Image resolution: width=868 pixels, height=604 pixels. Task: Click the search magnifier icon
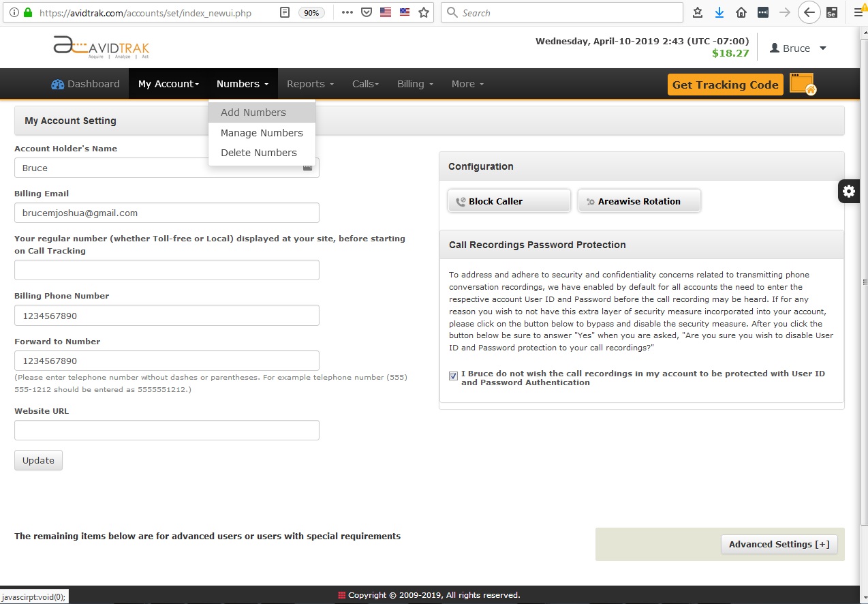point(452,12)
